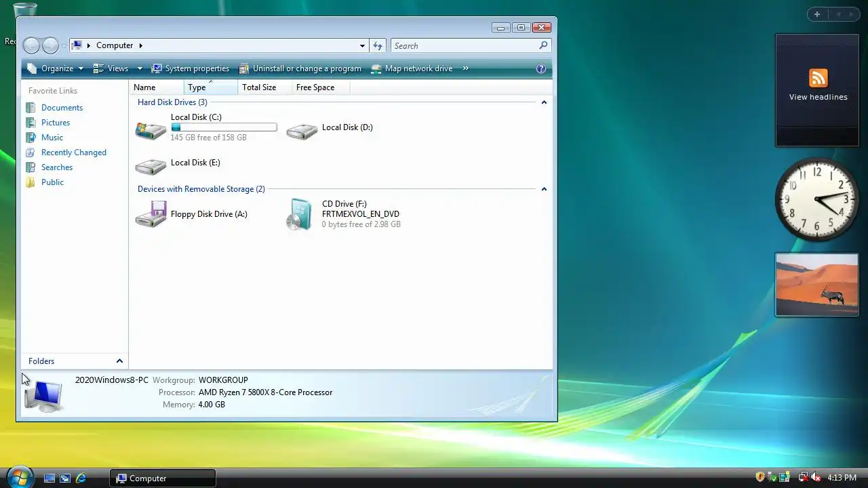Select the CD Drive (F:) disc icon
868x488 pixels.
pos(300,214)
